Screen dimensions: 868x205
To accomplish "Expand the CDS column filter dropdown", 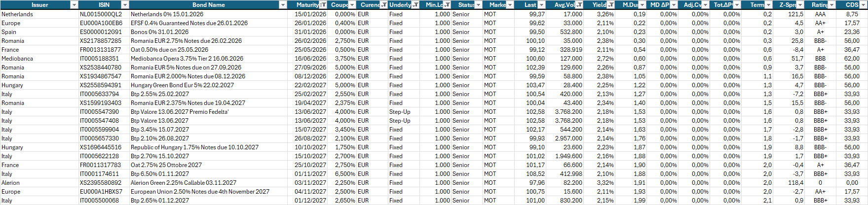I will click(x=863, y=5).
